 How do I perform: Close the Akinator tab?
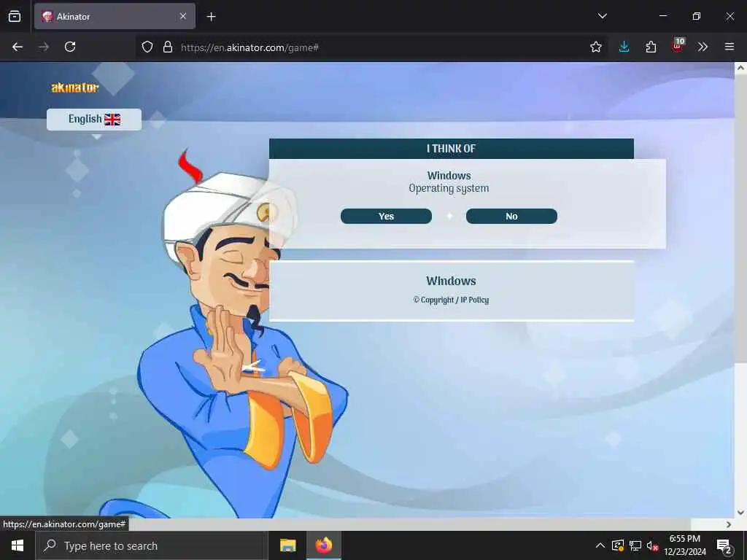click(x=183, y=16)
